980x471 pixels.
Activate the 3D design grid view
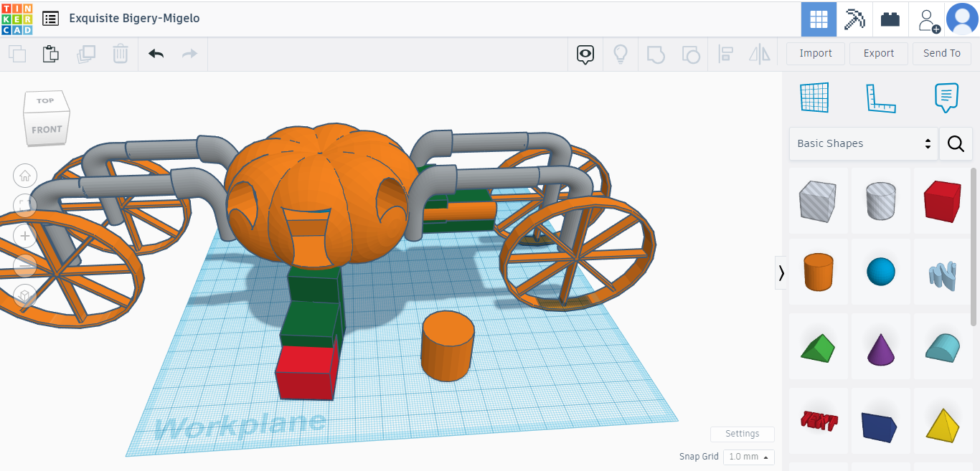(819, 19)
